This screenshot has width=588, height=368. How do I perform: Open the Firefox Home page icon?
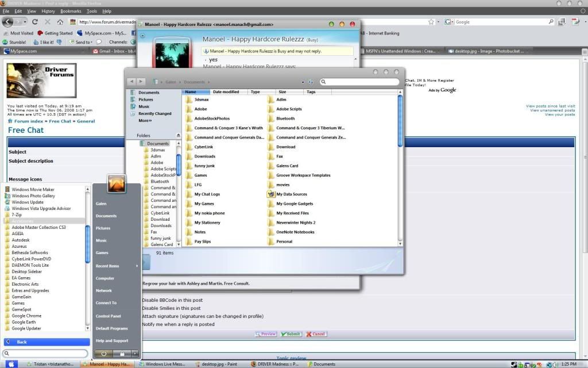[x=60, y=22]
